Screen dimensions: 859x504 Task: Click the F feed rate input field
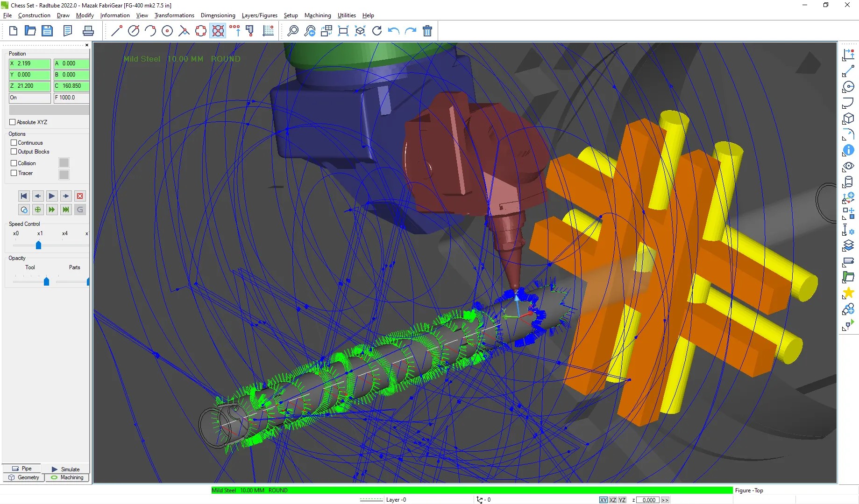[x=71, y=98]
